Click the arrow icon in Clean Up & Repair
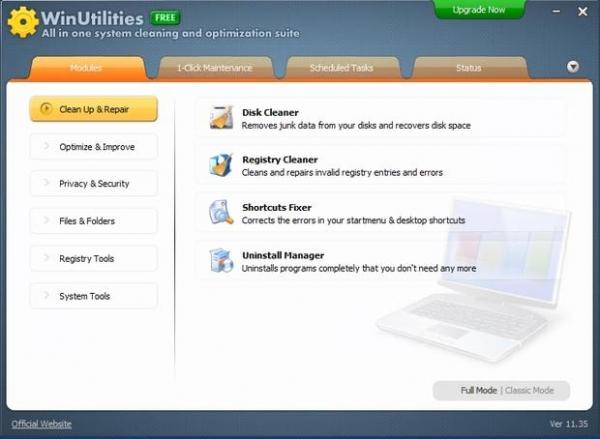The image size is (600, 439). pos(46,109)
